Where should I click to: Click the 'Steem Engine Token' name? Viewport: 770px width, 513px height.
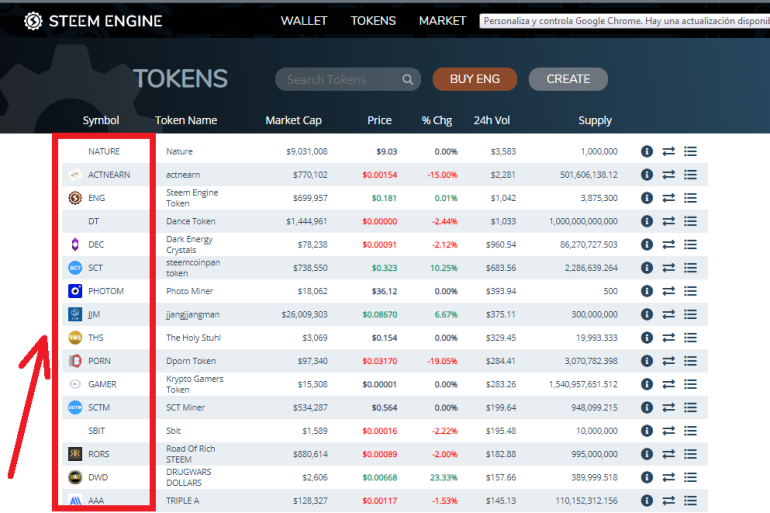coord(192,198)
